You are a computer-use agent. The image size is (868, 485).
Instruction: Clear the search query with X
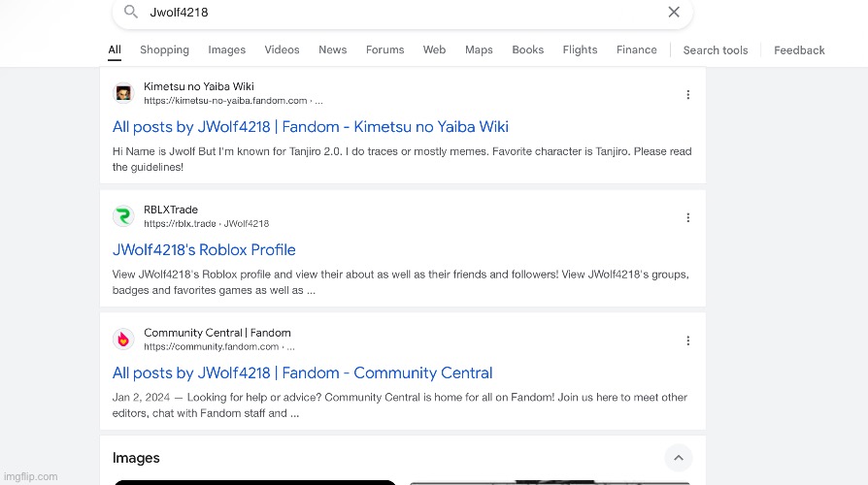click(x=674, y=12)
